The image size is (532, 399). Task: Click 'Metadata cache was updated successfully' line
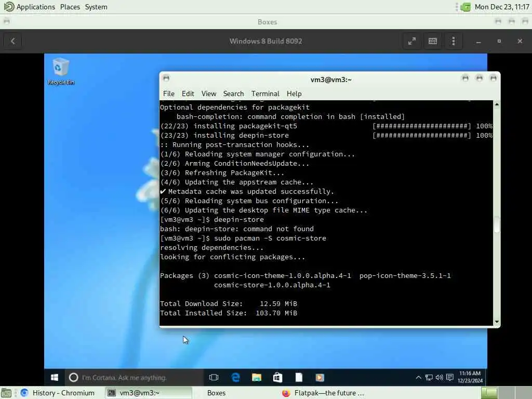[x=247, y=191]
